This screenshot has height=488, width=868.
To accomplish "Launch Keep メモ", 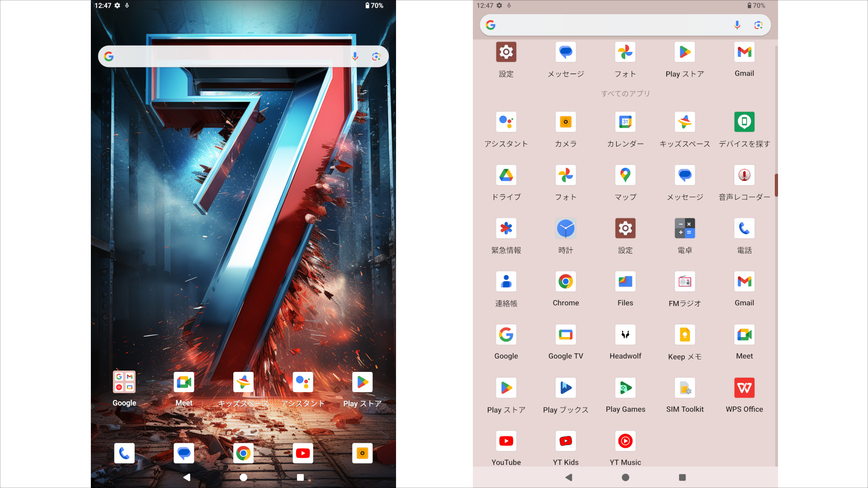I will [685, 335].
